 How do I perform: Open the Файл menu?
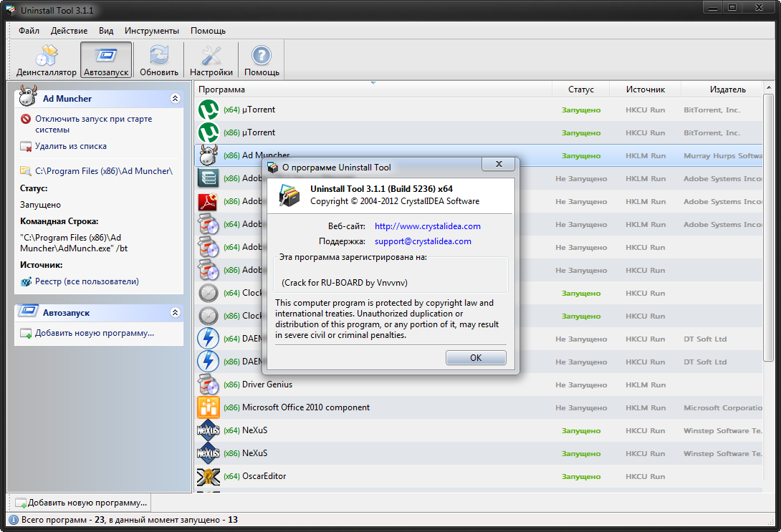tap(29, 31)
